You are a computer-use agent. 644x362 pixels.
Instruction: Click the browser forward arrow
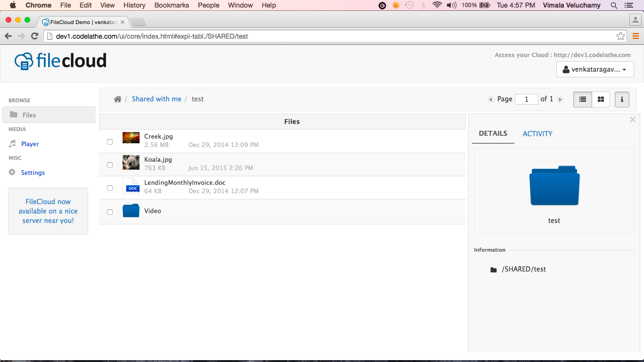[21, 36]
